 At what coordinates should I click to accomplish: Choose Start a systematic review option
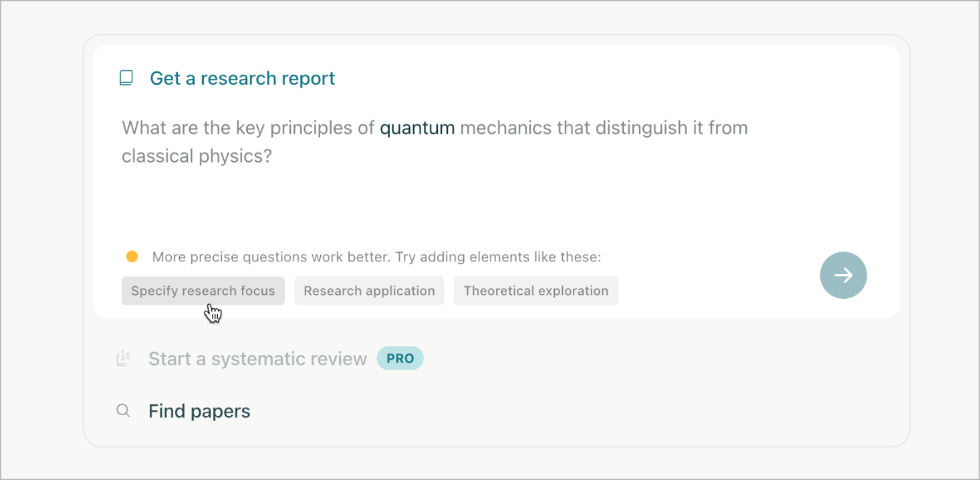click(x=257, y=359)
